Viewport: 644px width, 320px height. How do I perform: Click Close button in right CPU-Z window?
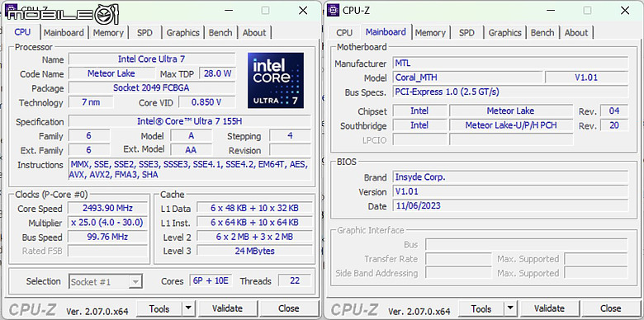coord(611,308)
